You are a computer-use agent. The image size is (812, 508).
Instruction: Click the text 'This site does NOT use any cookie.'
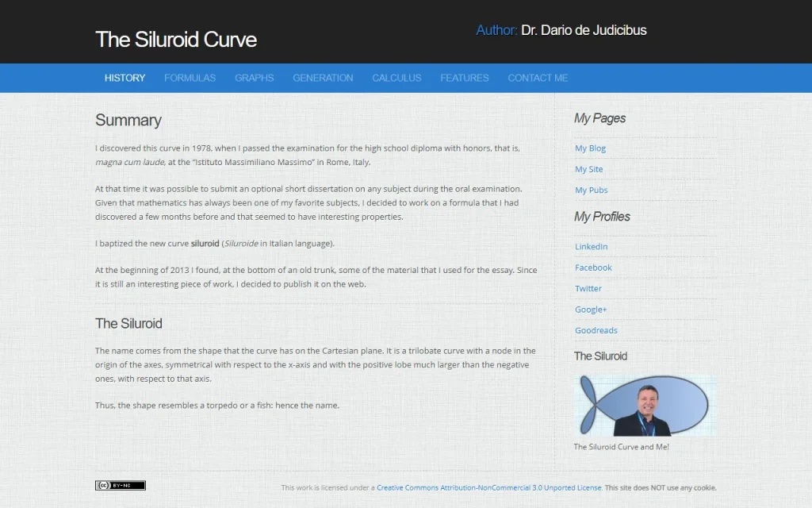pyautogui.click(x=661, y=488)
